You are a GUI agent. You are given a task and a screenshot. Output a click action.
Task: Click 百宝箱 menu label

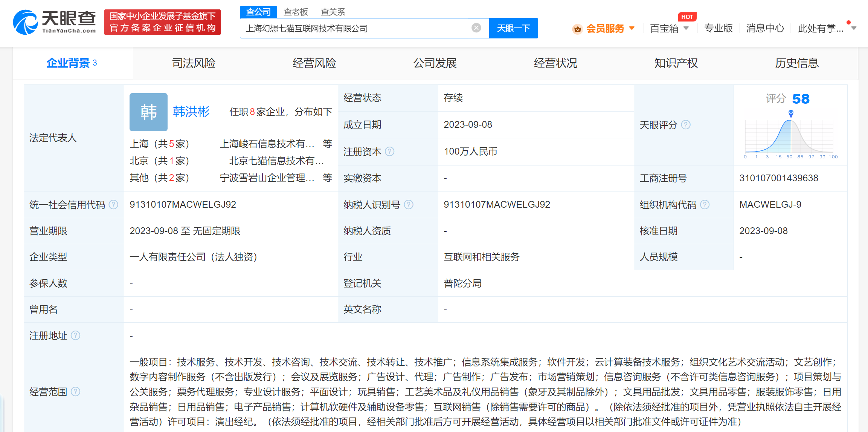664,29
